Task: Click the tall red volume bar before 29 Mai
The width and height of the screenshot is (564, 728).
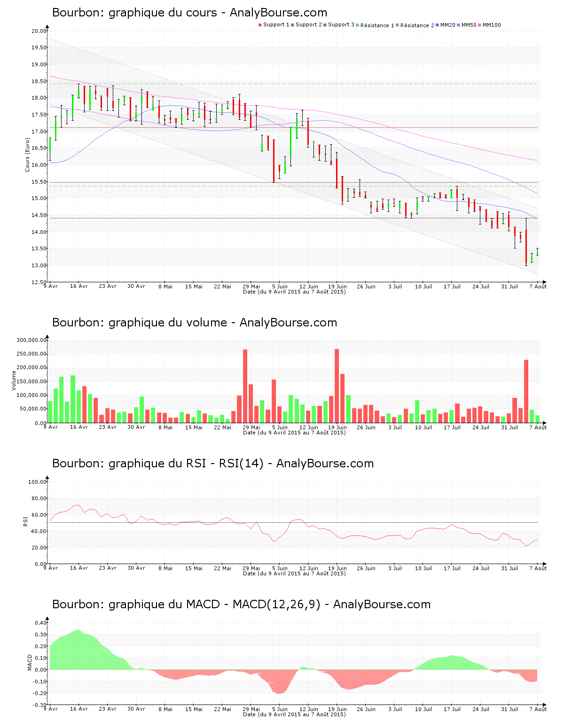Action: point(245,386)
